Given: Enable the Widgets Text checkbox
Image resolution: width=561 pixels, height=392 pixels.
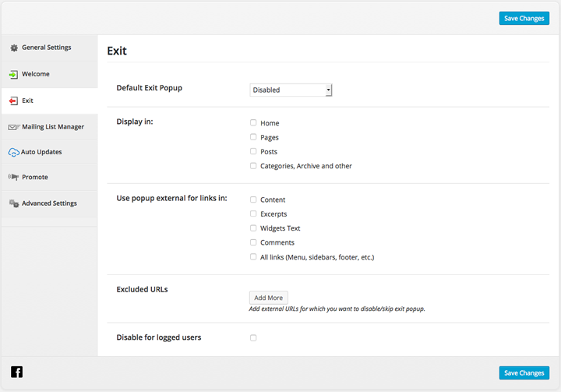Looking at the screenshot, I should pos(253,228).
